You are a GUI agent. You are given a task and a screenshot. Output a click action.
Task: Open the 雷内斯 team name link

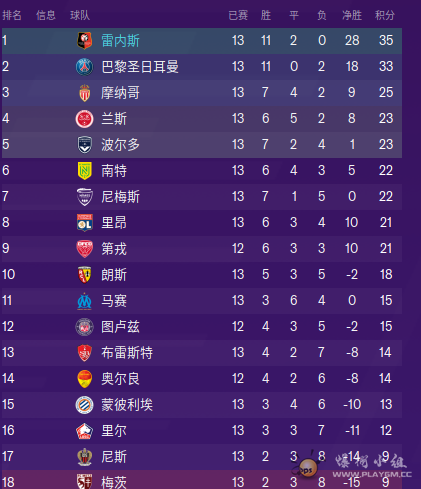(x=120, y=41)
